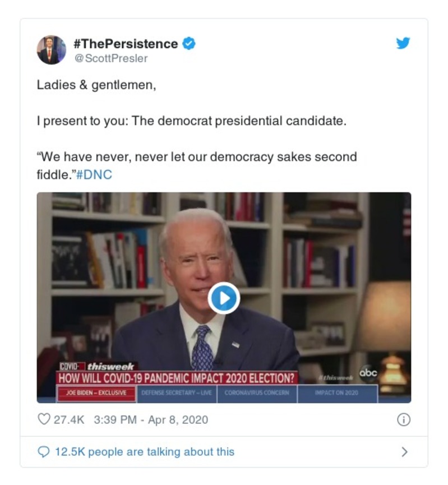This screenshot has width=448, height=485.
Task: Select the "CORONAVIRUS CONCERN" ticker tab
Action: coord(257,392)
